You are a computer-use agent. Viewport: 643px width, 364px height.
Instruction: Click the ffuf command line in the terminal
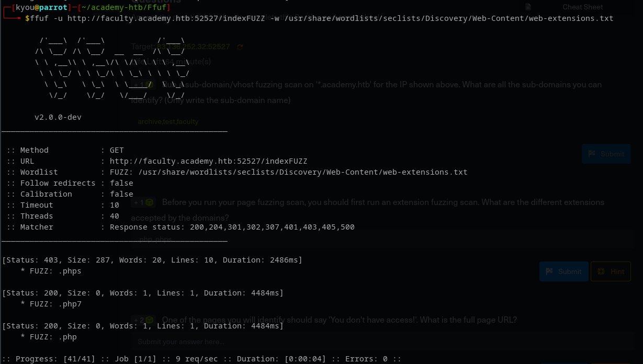[x=319, y=18]
